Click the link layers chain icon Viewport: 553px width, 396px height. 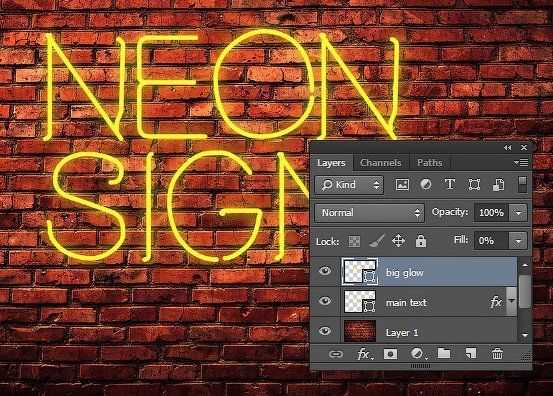336,354
